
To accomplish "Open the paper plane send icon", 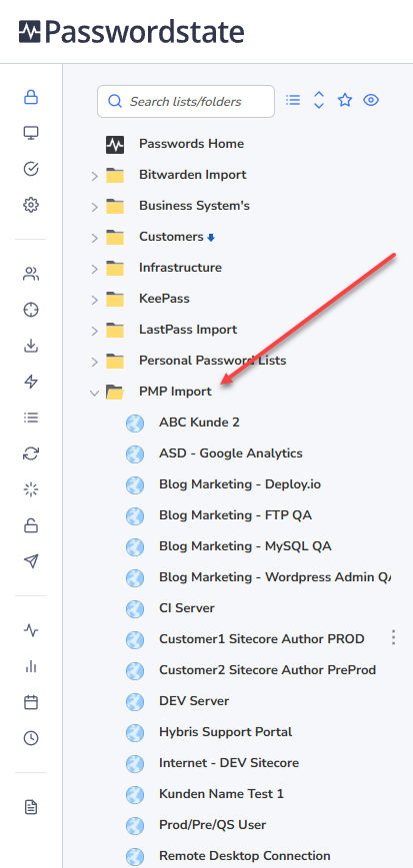I will [31, 561].
